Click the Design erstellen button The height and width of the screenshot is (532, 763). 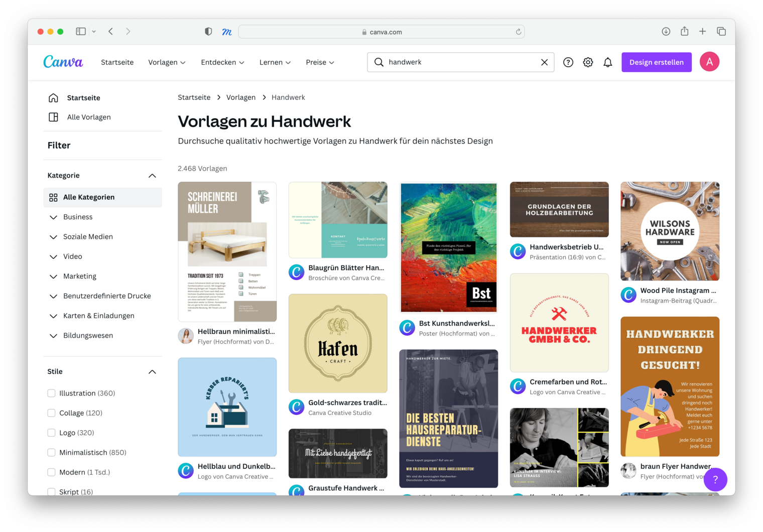click(656, 62)
